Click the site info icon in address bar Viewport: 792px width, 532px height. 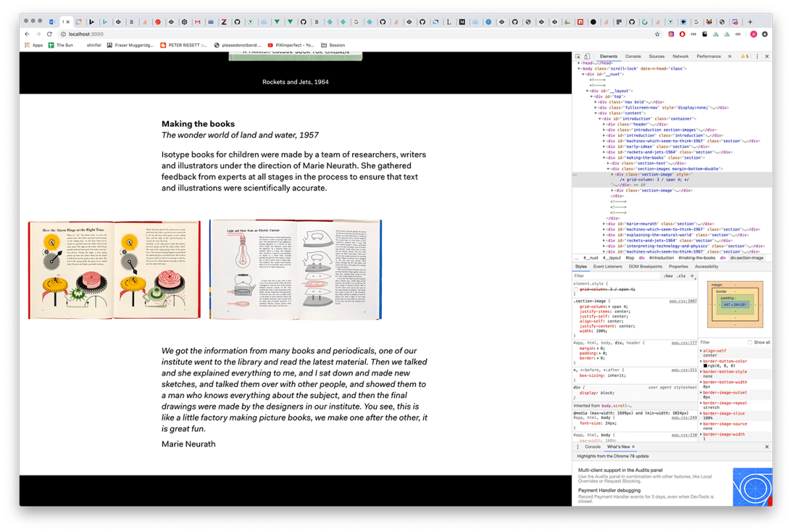point(63,34)
